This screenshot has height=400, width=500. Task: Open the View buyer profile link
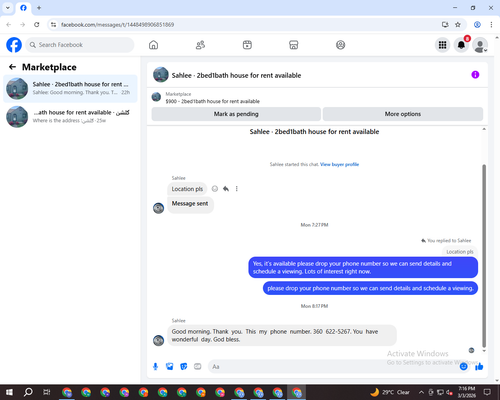(x=339, y=164)
